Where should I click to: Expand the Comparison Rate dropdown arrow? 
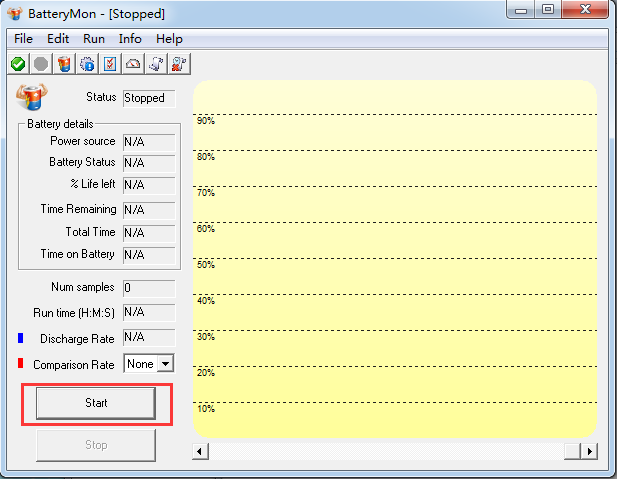(166, 364)
